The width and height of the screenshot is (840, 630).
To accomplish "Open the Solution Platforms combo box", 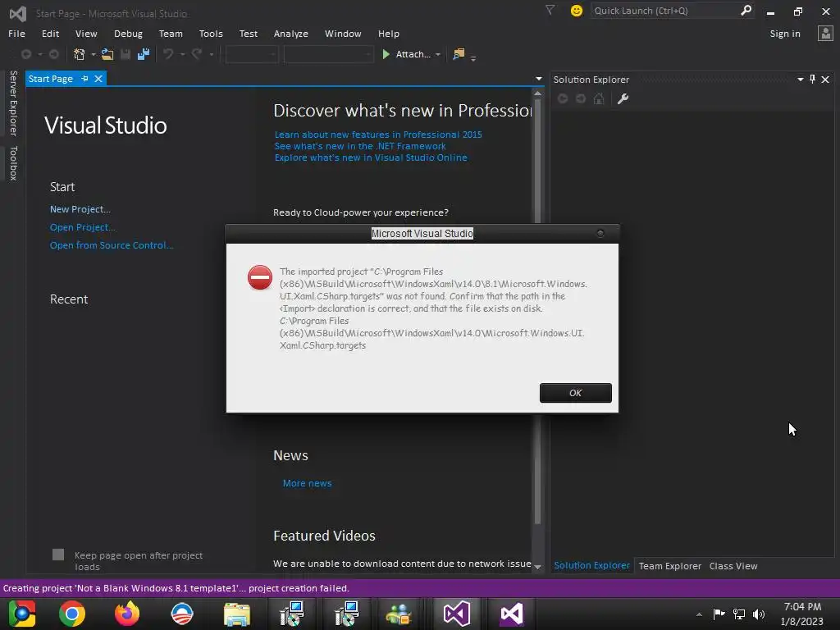I will click(x=328, y=54).
